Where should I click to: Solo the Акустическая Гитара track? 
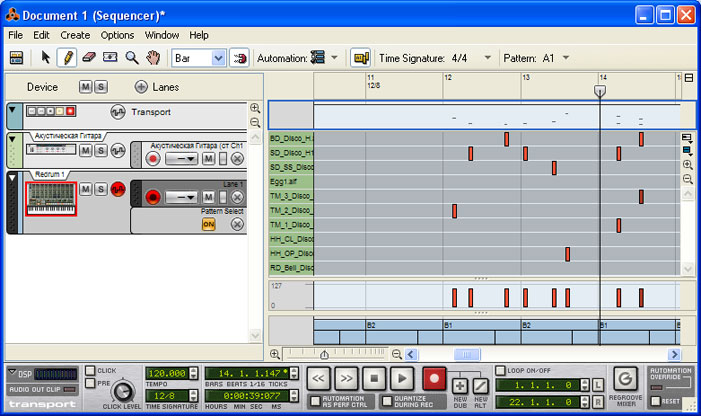[x=101, y=151]
